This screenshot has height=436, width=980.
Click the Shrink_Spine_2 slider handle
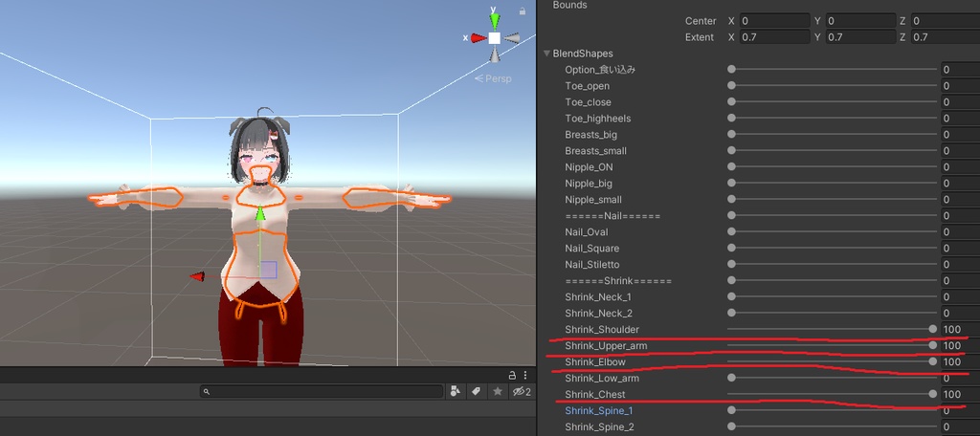pyautogui.click(x=731, y=426)
